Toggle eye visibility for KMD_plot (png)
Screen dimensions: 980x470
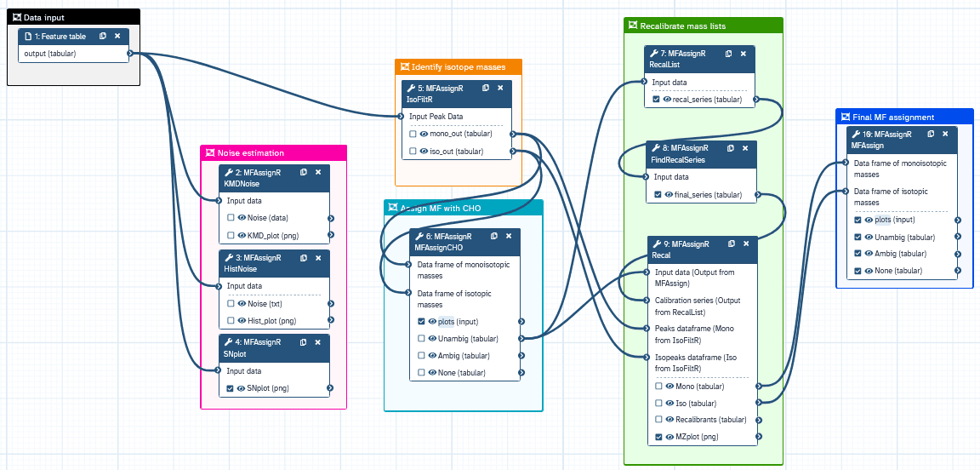(x=242, y=235)
